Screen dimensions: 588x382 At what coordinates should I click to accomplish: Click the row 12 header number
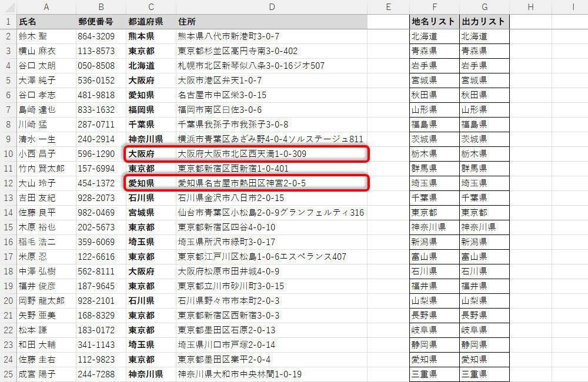tap(8, 183)
